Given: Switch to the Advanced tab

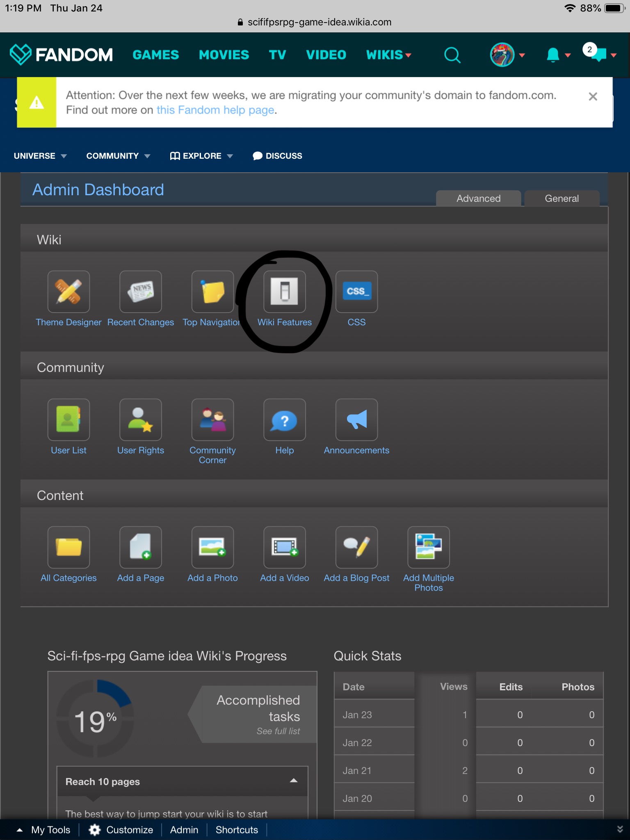Looking at the screenshot, I should tap(478, 199).
